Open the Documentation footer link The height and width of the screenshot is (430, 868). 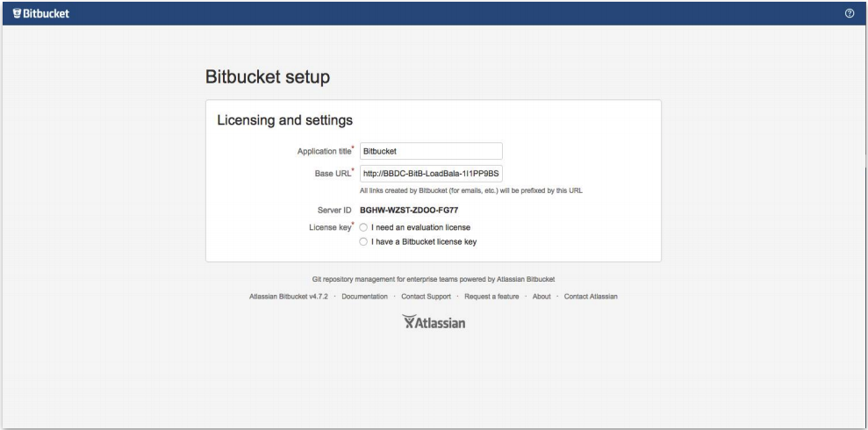pos(364,297)
